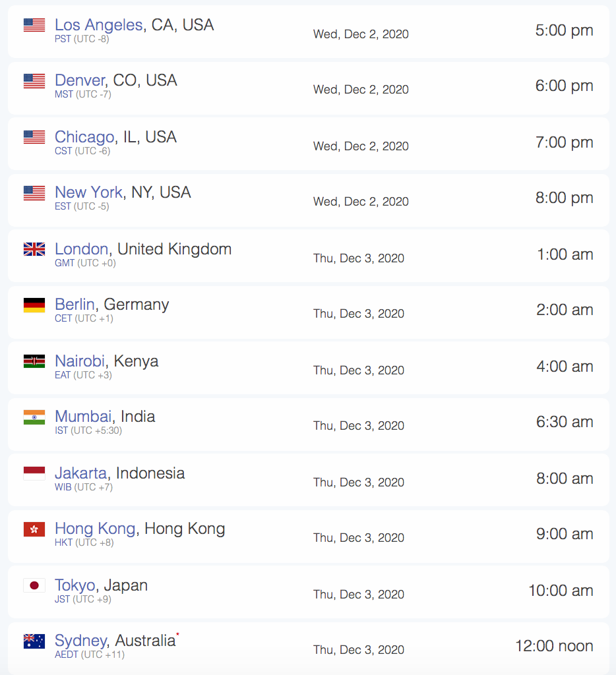Viewport: 616px width, 675px height.
Task: Open the Denver city link
Action: 80,80
